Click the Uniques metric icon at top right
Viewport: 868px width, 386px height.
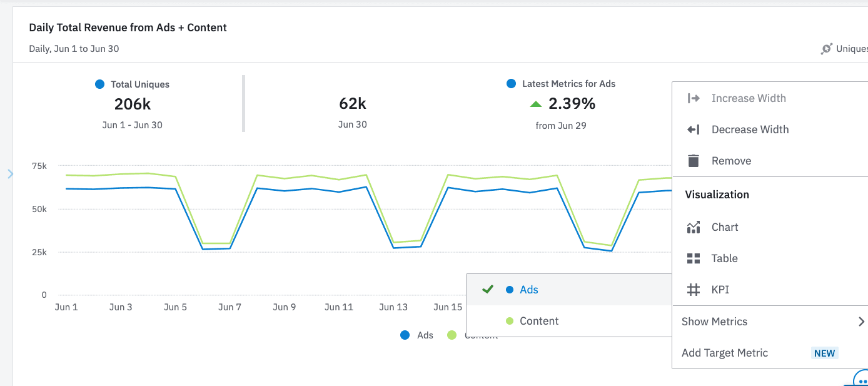pos(826,49)
